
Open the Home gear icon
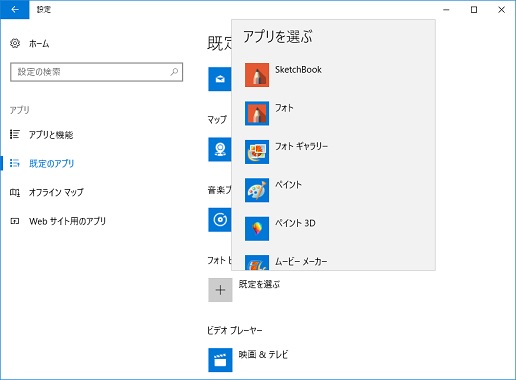click(x=15, y=43)
